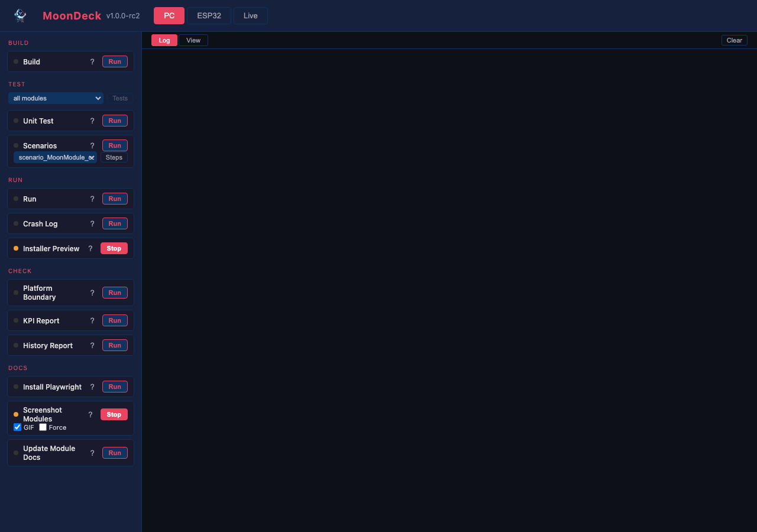
Task: Show help for Unit Test
Action: click(x=92, y=121)
